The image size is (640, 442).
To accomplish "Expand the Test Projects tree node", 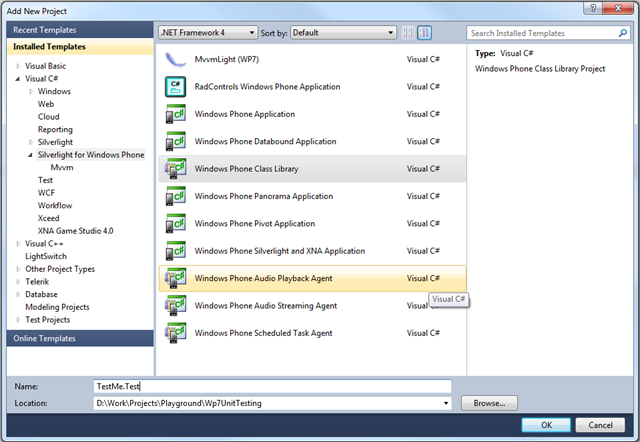I will (x=18, y=320).
